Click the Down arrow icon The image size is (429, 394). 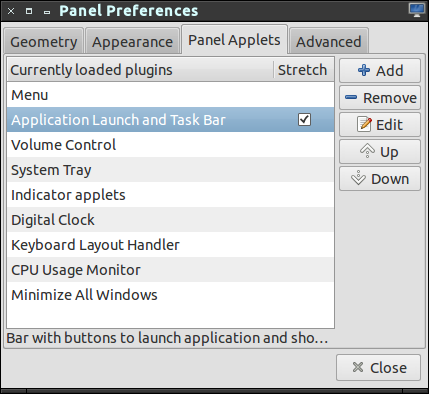tap(358, 178)
